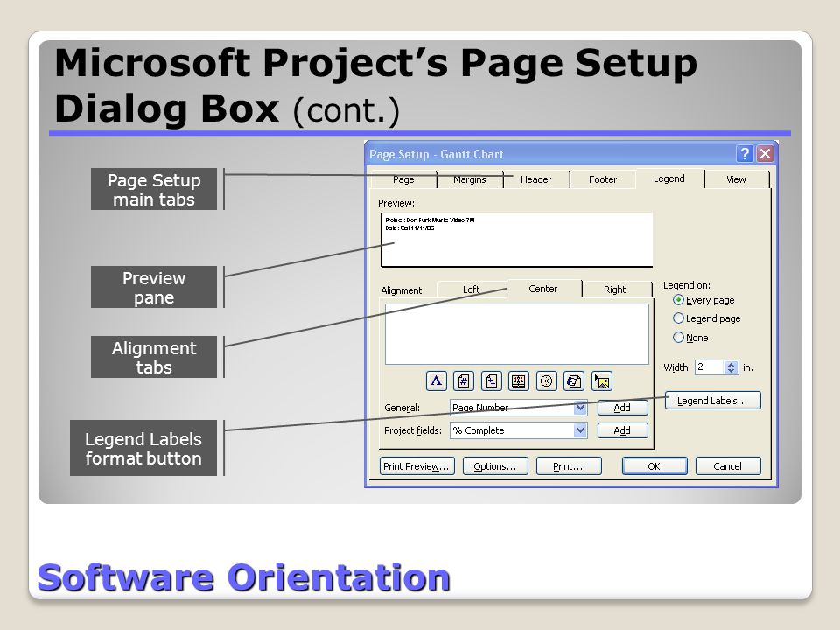This screenshot has width=840, height=630.
Task: Select the 'Every page' legend option
Action: point(678,300)
